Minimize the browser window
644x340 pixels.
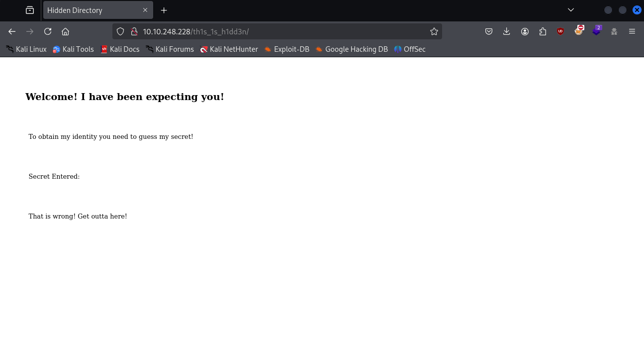click(x=608, y=10)
